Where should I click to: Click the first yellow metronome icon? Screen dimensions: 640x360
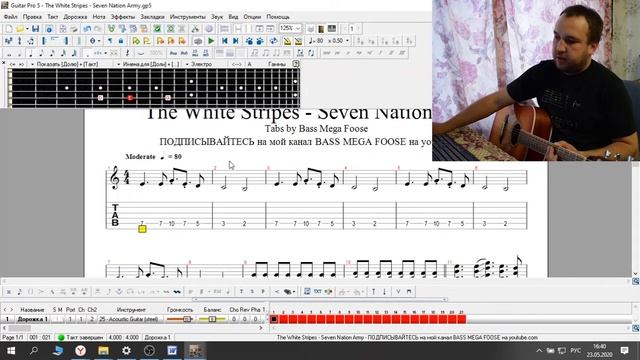(287, 41)
